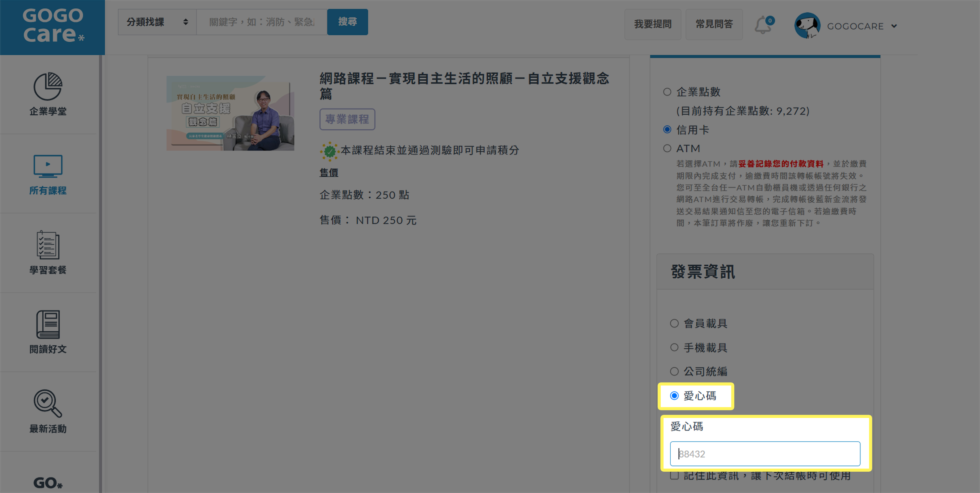Screen dimensions: 980x493
Task: Expand the GOGOCARE account menu arrow
Action: (x=894, y=26)
